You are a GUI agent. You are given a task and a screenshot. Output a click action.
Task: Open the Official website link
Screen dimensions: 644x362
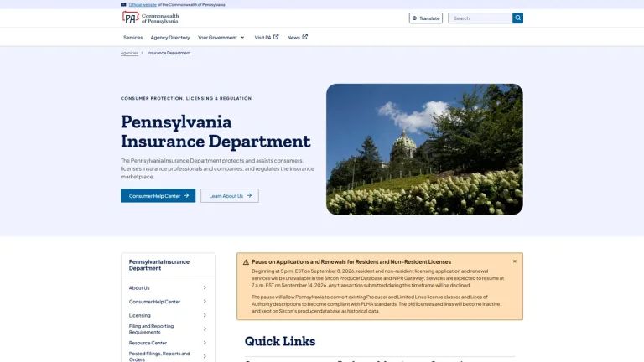pyautogui.click(x=143, y=4)
